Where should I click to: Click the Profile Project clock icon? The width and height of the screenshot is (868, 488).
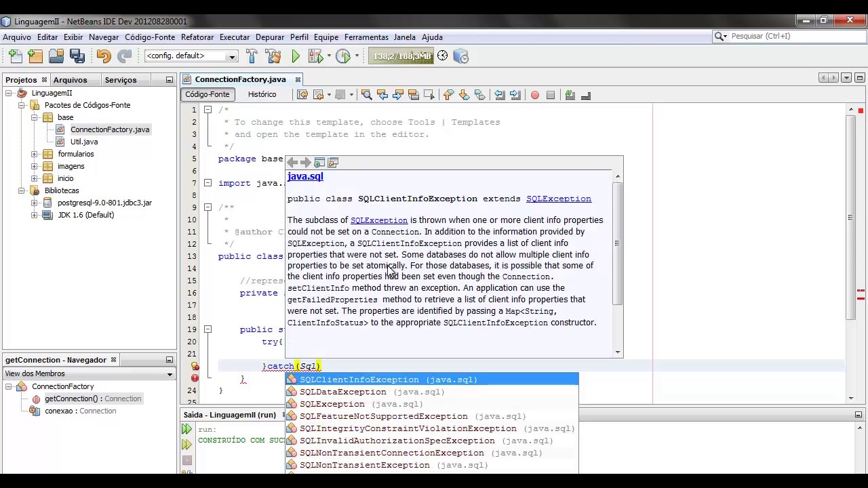343,56
